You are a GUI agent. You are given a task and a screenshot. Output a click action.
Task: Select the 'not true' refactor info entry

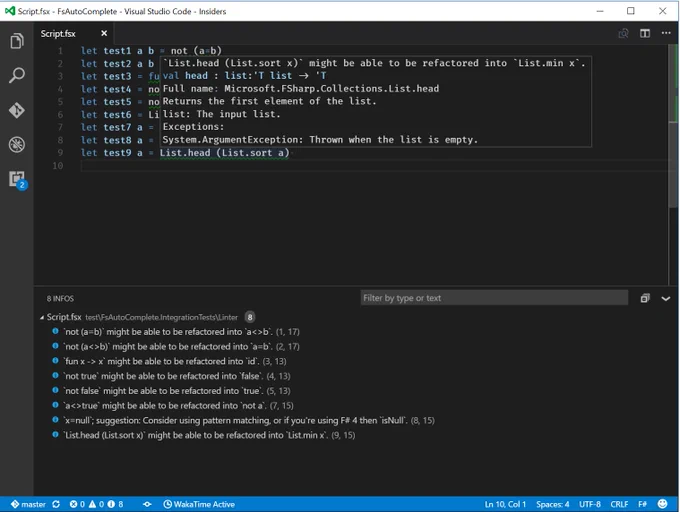tap(177, 376)
